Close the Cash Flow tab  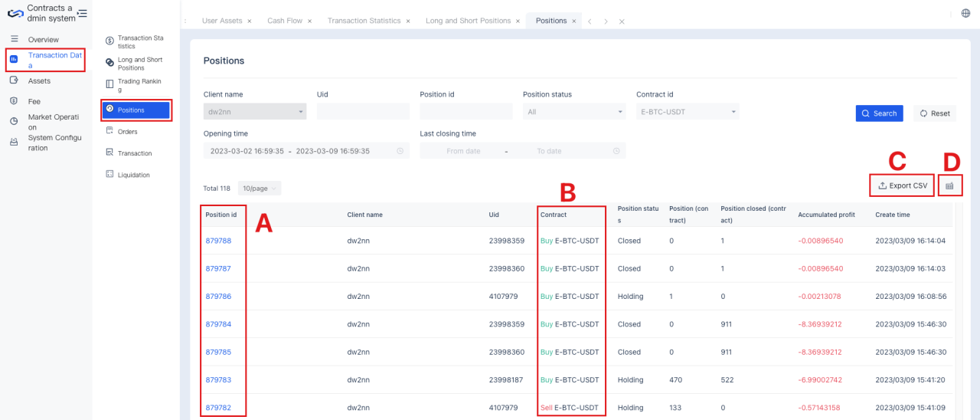point(309,21)
